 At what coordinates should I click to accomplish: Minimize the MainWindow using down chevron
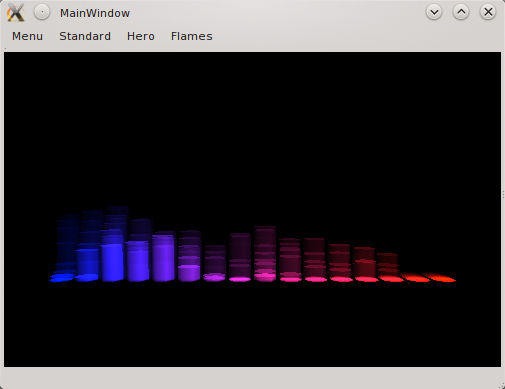[434, 12]
